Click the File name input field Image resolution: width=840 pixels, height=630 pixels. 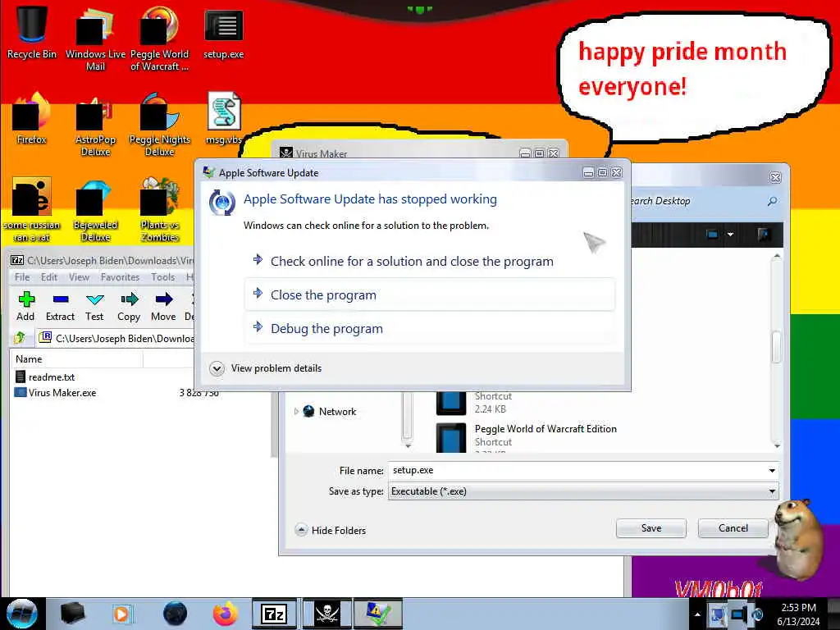(577, 470)
